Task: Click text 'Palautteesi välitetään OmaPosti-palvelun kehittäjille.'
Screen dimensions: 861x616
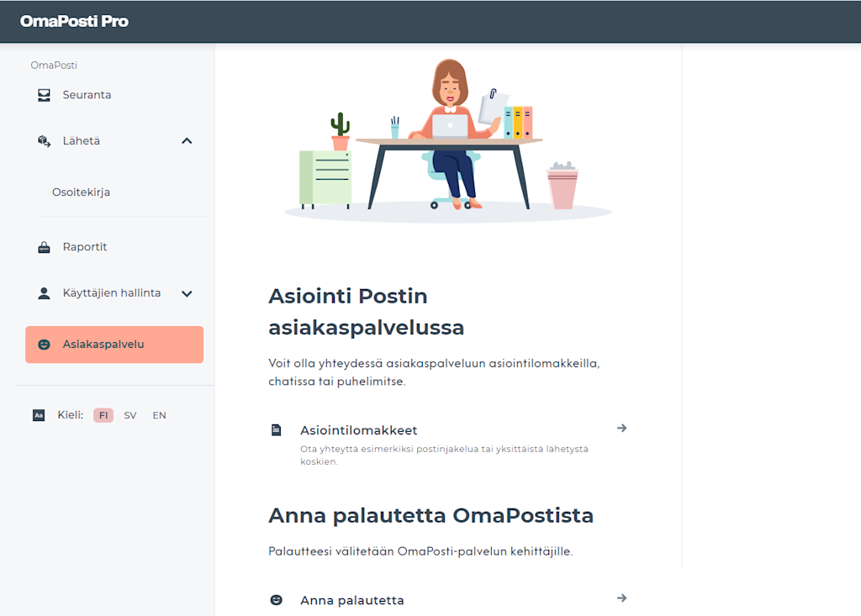Action: tap(420, 551)
